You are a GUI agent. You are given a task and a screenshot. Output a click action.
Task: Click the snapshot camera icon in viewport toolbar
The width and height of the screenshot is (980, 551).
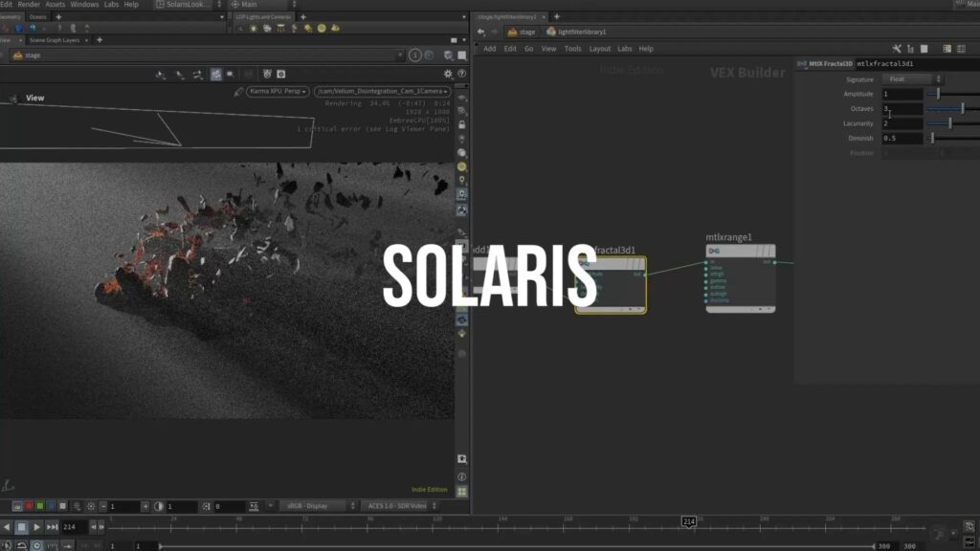point(281,75)
